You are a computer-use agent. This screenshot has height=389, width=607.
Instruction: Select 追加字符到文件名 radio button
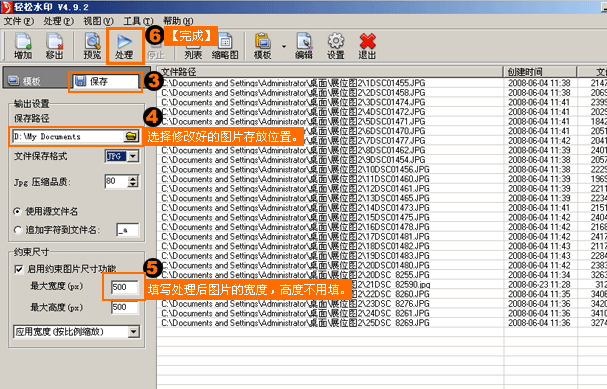click(18, 230)
